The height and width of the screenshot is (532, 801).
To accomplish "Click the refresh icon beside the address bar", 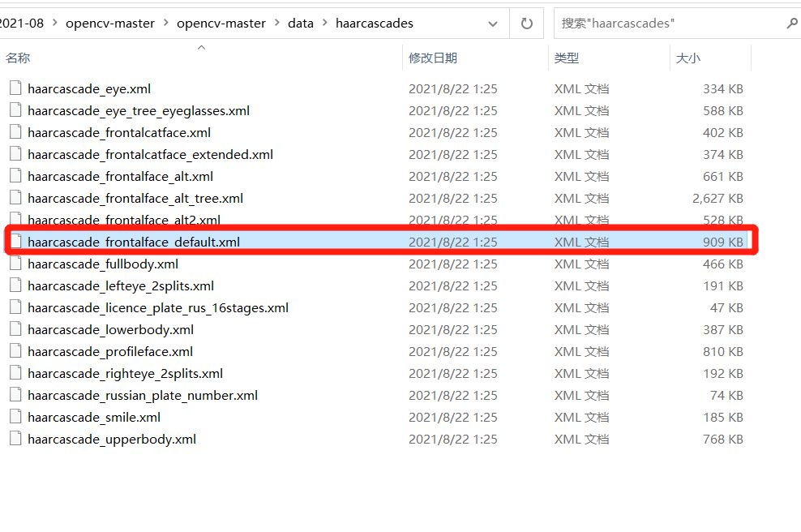I will click(527, 24).
